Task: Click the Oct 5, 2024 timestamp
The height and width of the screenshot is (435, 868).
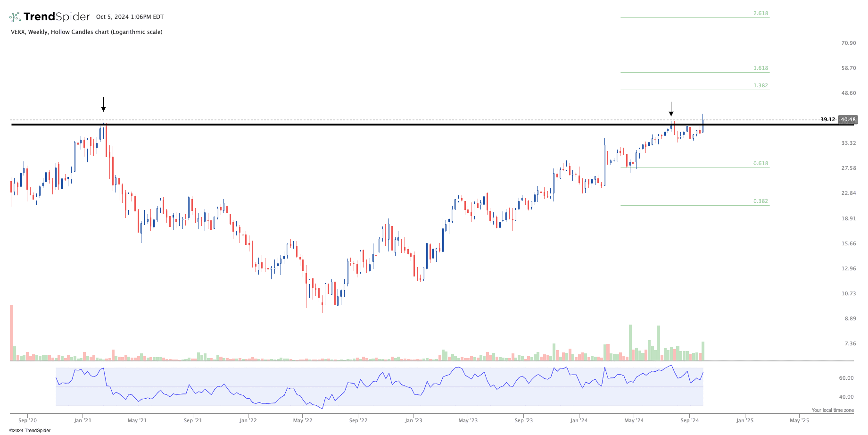Action: click(130, 17)
